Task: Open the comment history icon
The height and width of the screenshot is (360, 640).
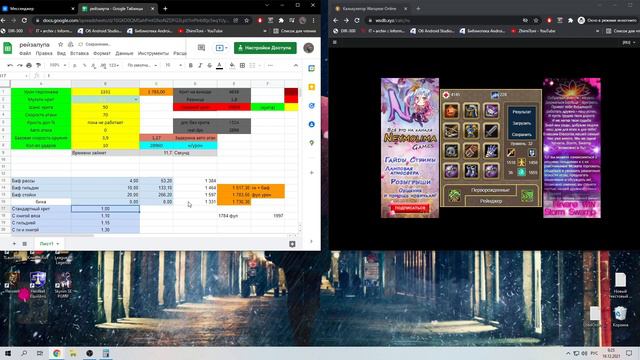Action: click(201, 48)
